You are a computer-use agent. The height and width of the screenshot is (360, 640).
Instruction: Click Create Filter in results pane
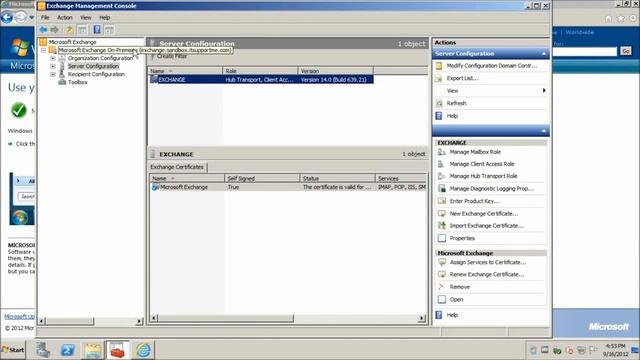point(171,56)
